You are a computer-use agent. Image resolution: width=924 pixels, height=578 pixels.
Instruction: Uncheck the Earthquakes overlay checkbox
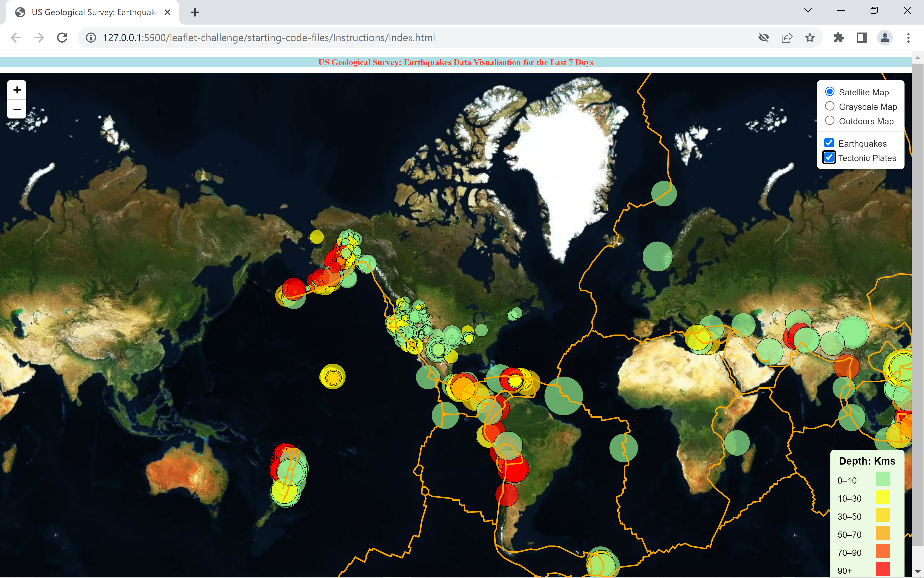829,143
